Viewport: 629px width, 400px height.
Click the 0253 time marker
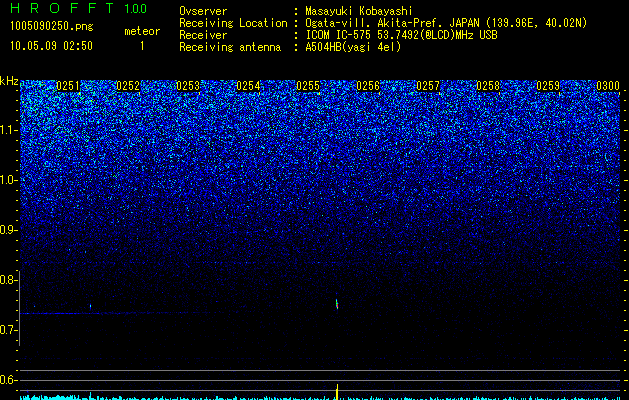coord(188,86)
